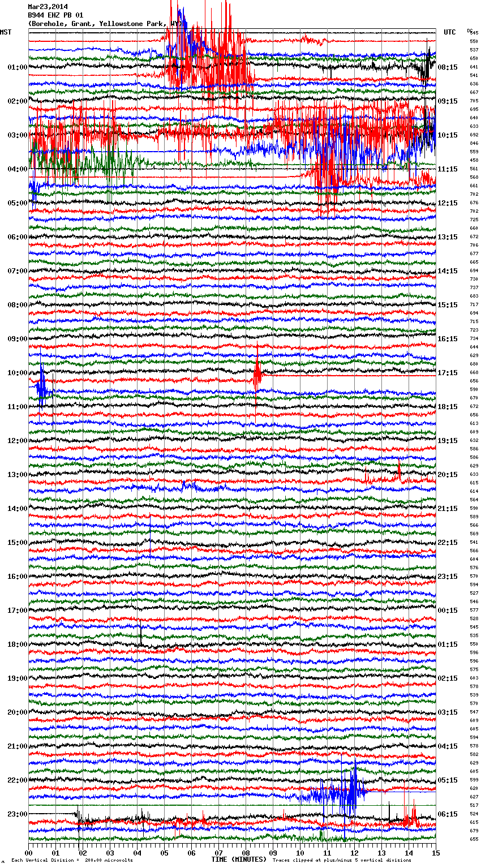The image size is (481, 868).
Task: Click the 08:15 UTC time label
Action: [x=448, y=67]
